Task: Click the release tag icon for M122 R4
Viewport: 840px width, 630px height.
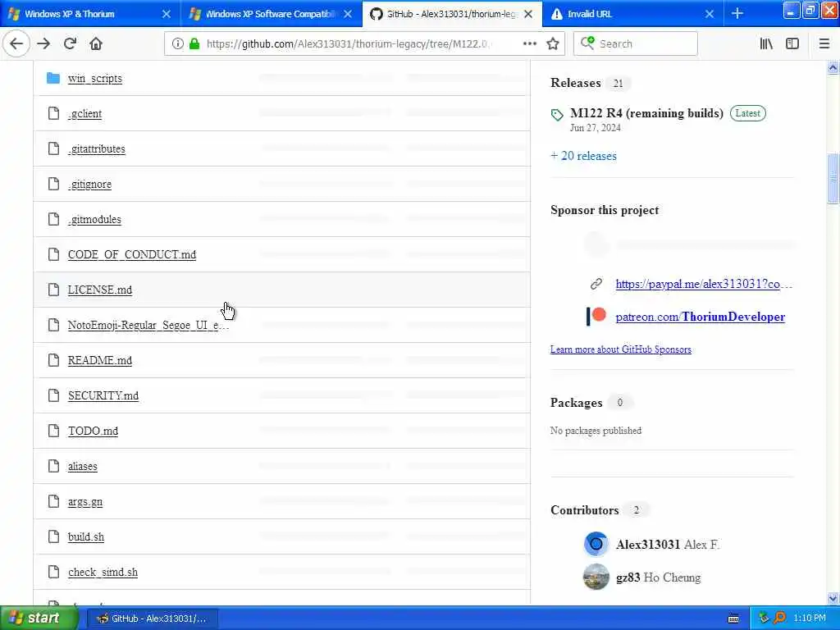Action: tap(557, 115)
